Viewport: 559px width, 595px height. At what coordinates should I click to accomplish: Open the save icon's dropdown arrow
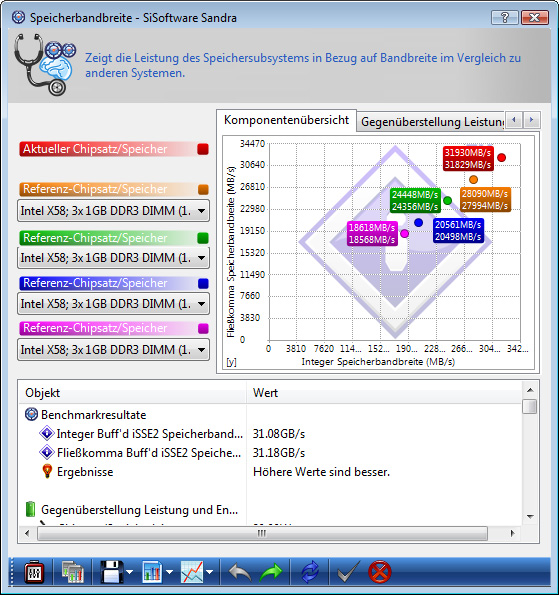pos(129,572)
